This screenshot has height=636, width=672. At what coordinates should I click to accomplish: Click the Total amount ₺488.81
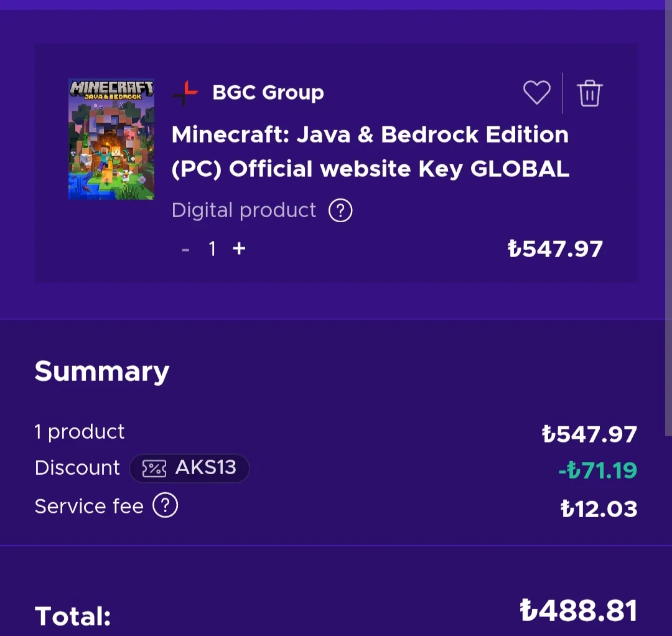tap(579, 610)
